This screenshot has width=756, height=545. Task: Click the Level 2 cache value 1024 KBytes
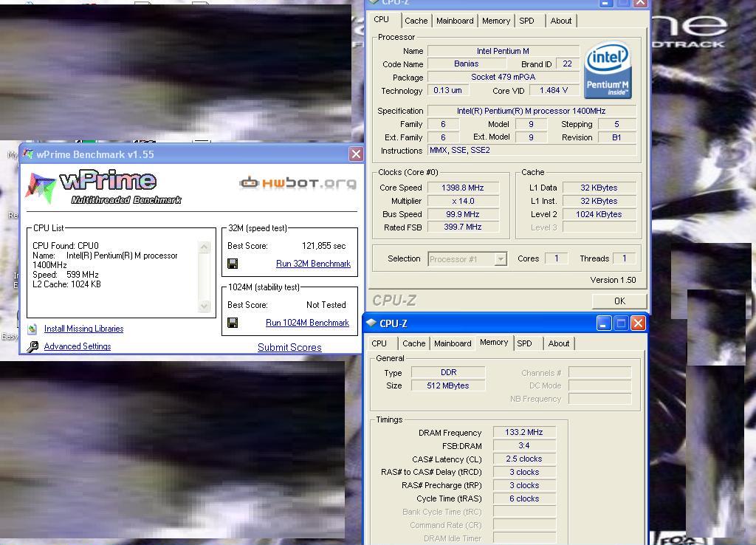pyautogui.click(x=599, y=214)
